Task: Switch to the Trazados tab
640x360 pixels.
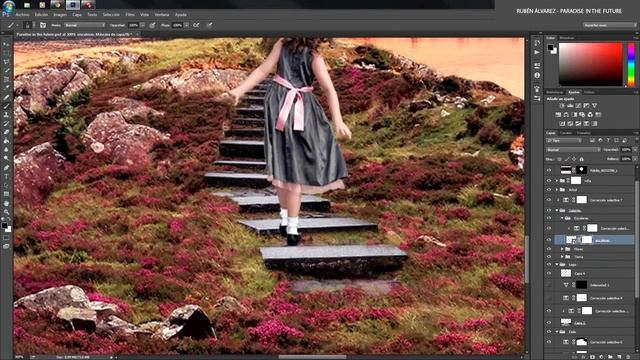Action: point(584,133)
